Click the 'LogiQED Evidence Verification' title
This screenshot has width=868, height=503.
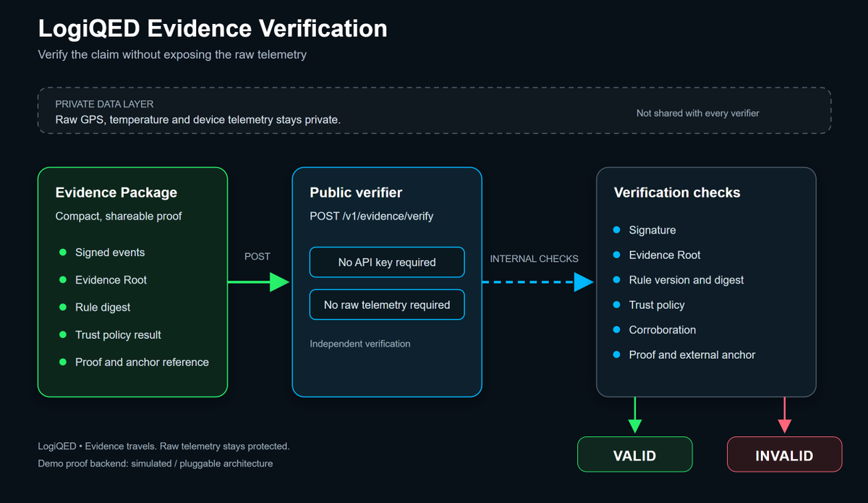[x=213, y=28]
